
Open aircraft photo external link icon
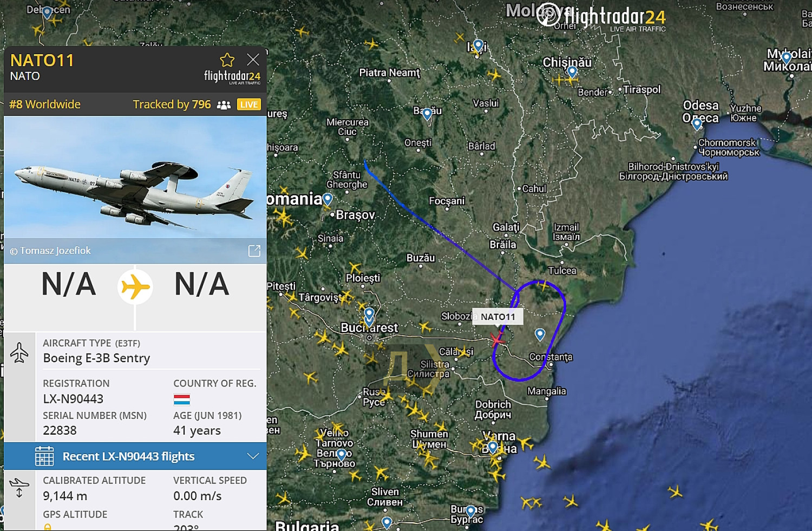[254, 251]
